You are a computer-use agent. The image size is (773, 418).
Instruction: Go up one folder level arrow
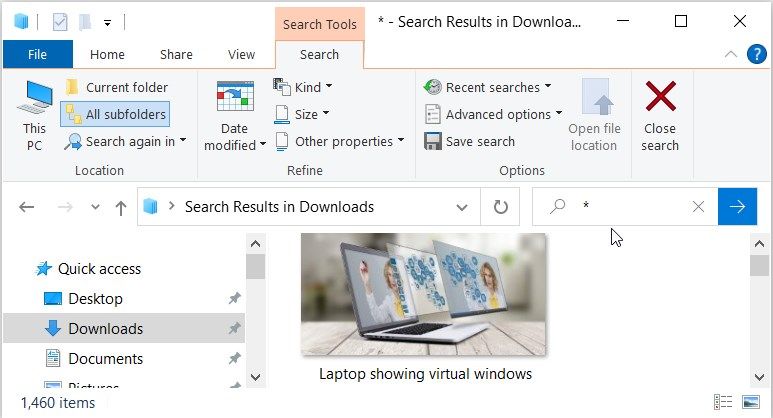point(121,208)
